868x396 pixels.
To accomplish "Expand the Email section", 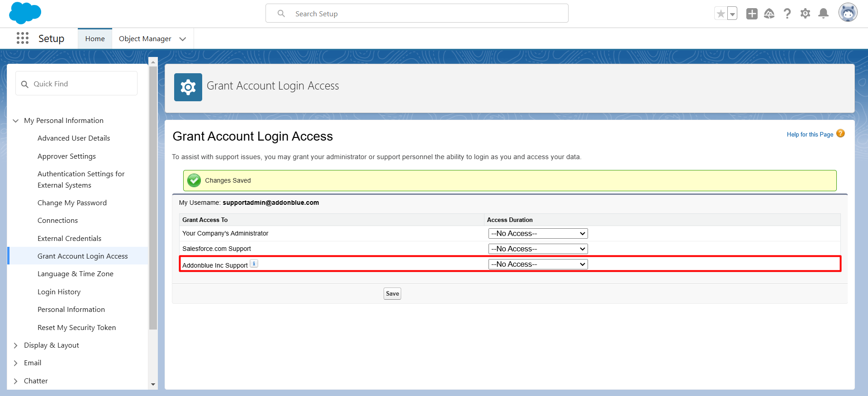I will 16,363.
